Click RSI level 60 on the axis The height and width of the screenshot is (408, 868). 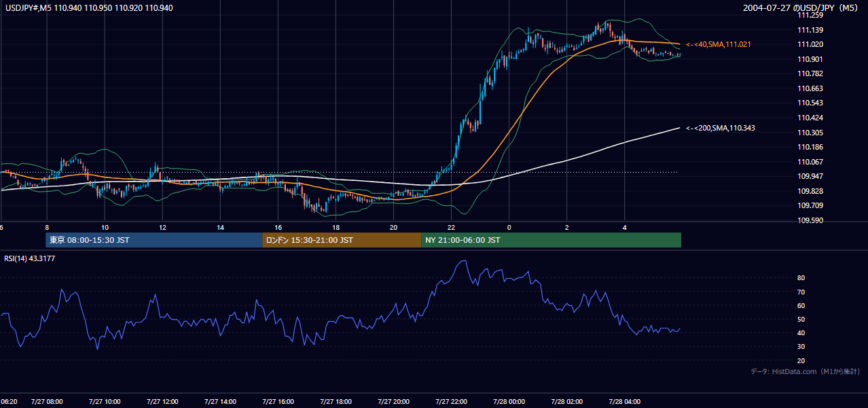[801, 305]
